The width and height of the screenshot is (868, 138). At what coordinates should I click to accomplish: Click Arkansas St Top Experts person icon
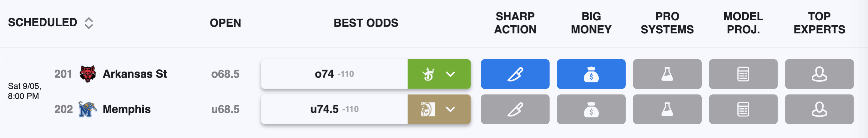coord(819,74)
